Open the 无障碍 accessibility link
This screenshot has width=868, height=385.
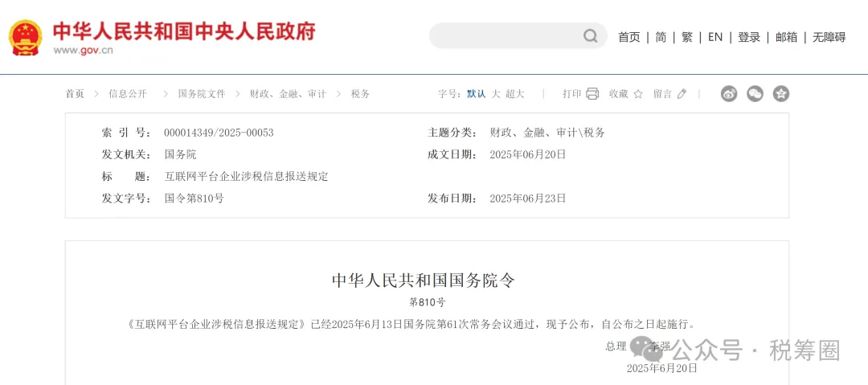[x=829, y=37]
